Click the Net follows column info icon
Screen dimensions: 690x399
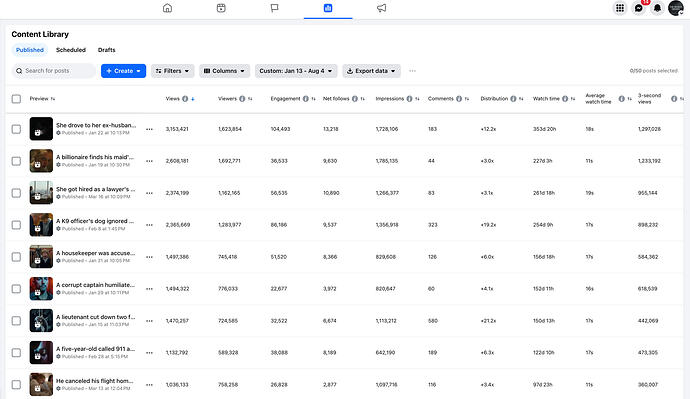click(x=355, y=99)
